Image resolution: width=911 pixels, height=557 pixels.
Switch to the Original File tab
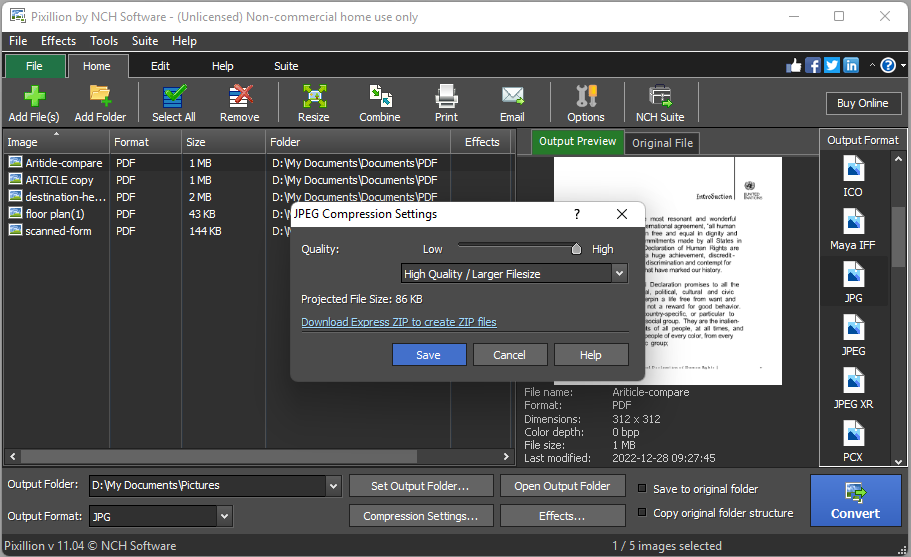(662, 143)
